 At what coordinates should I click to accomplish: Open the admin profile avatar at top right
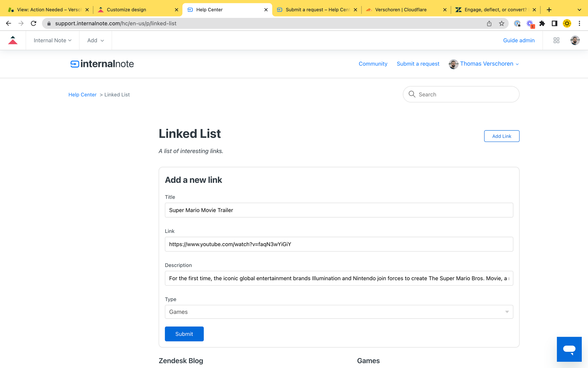(x=575, y=40)
